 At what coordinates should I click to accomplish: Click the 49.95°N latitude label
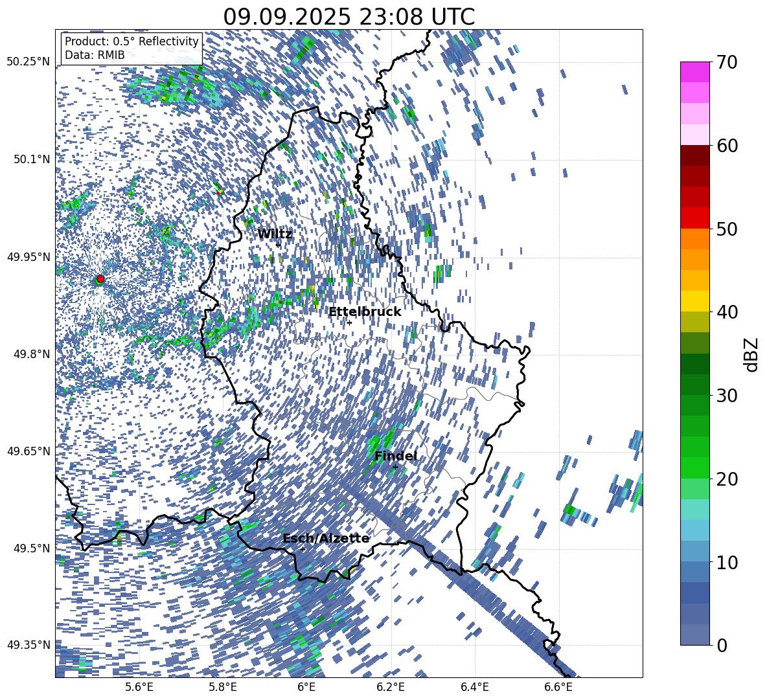(29, 256)
